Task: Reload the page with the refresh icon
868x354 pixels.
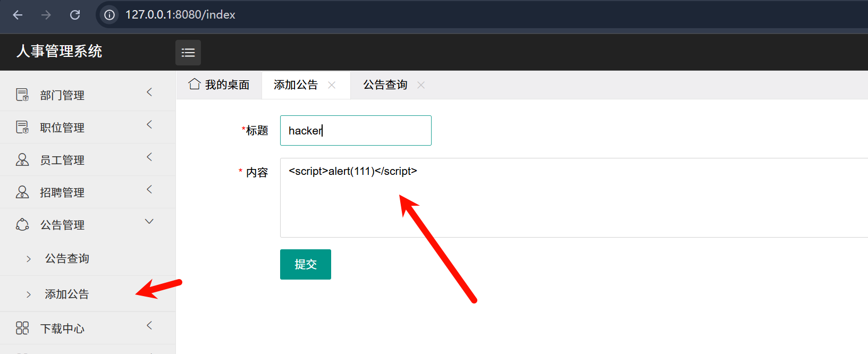Action: pos(75,15)
